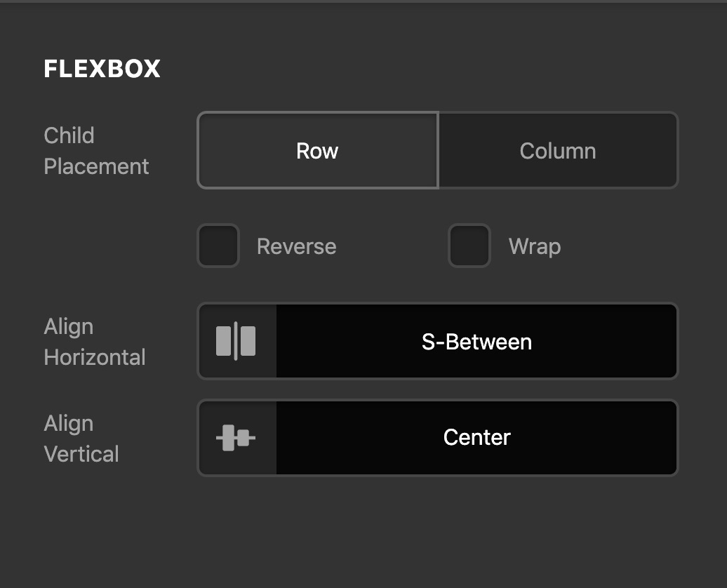Select the Child Placement label

pyautogui.click(x=96, y=151)
